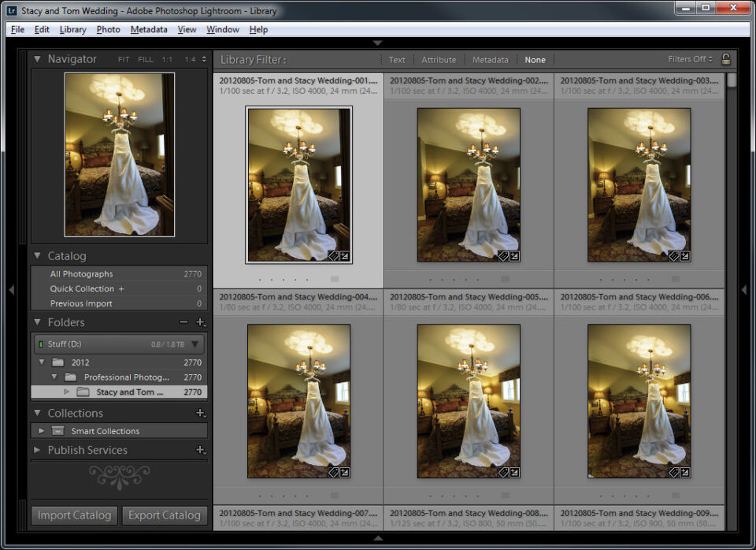
Task: Open the Filters Off preset dropdown
Action: [690, 59]
